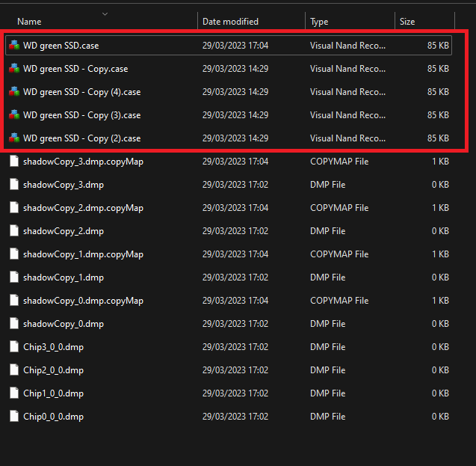The image size is (476, 466).
Task: Click the Type column header
Action: 319,22
